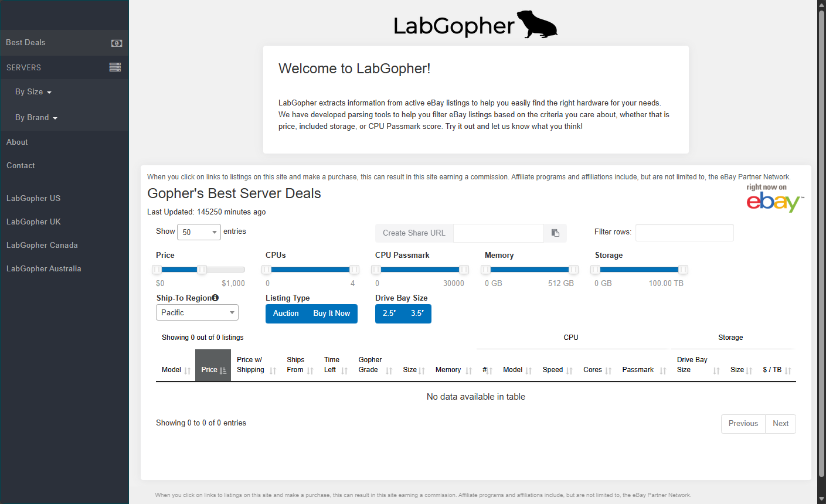Go to LabGopher UK in sidebar

(33, 222)
